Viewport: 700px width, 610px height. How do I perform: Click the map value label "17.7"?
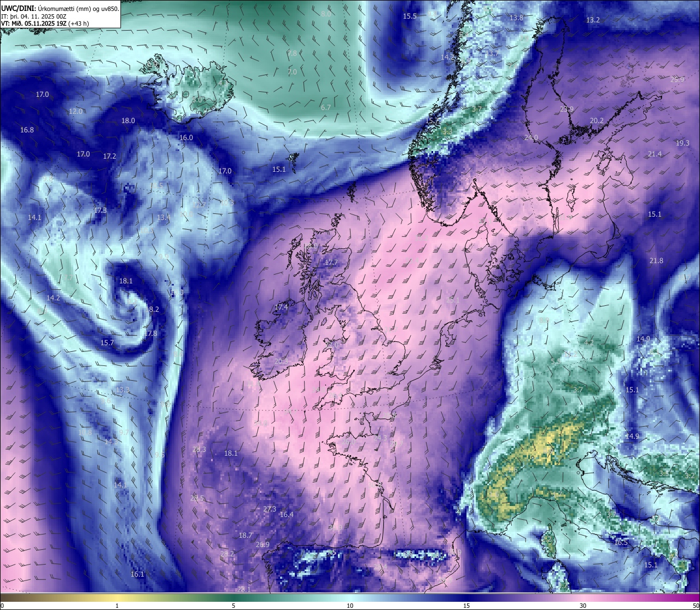coord(331,263)
